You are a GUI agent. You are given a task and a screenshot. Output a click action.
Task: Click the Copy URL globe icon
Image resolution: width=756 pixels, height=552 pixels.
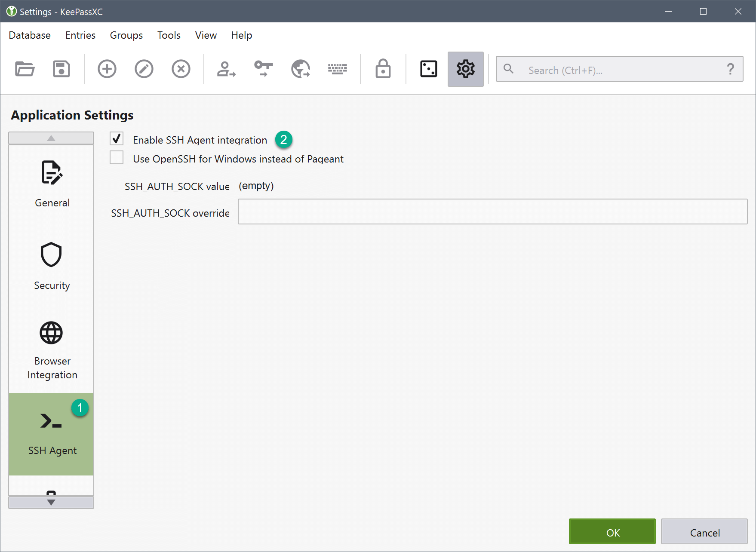coord(301,69)
